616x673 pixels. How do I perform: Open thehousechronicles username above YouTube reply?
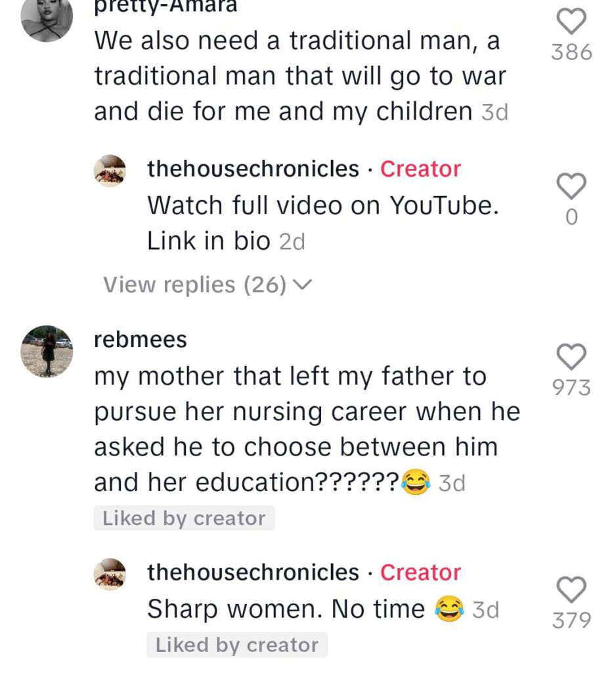253,169
